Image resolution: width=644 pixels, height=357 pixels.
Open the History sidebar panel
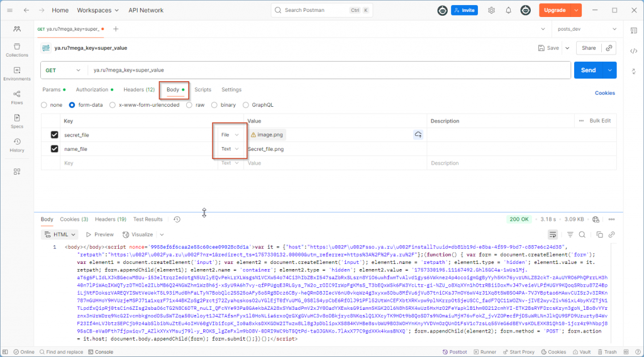(17, 145)
